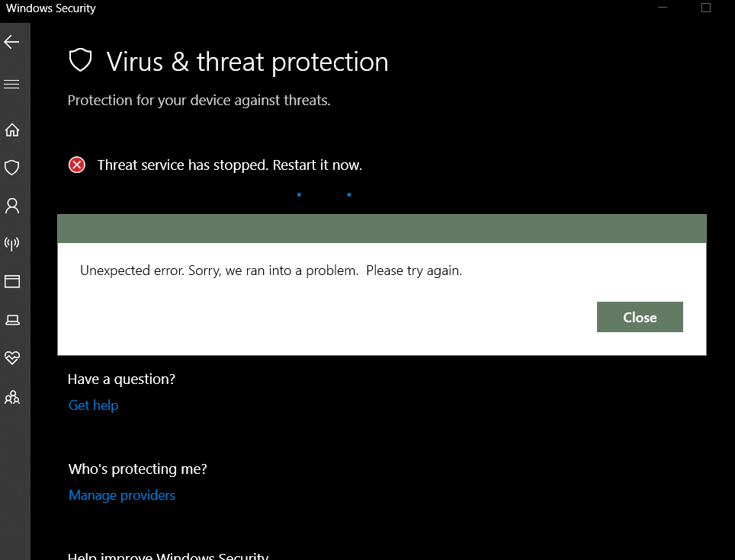Open Virus & threat protection sidebar shield
This screenshot has width=735, height=560.
click(x=12, y=168)
